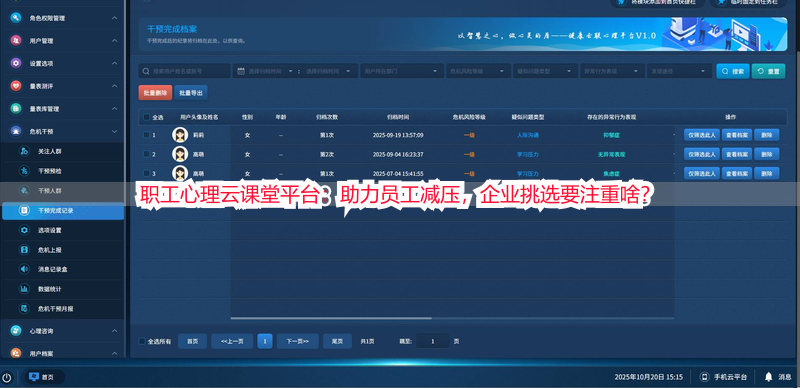Open the 发现途径 dropdown

click(679, 71)
